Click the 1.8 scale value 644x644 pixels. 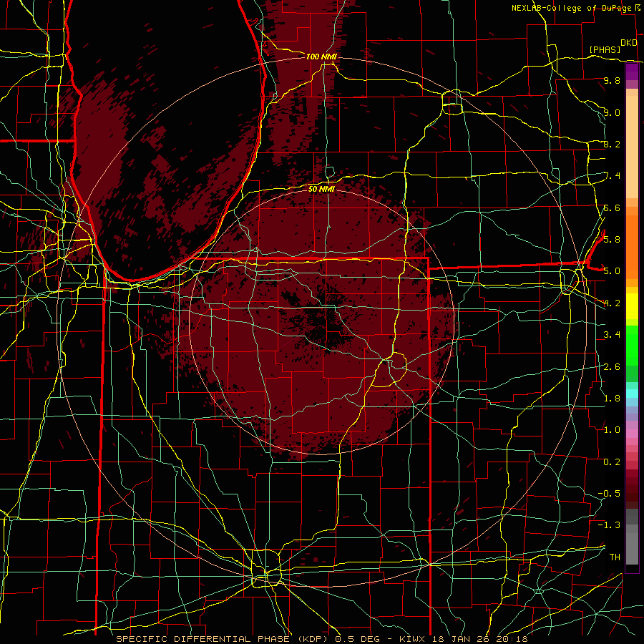pos(612,398)
